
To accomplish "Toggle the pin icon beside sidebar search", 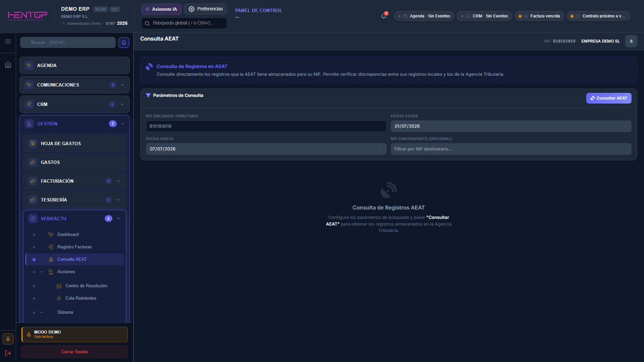I will (x=124, y=43).
